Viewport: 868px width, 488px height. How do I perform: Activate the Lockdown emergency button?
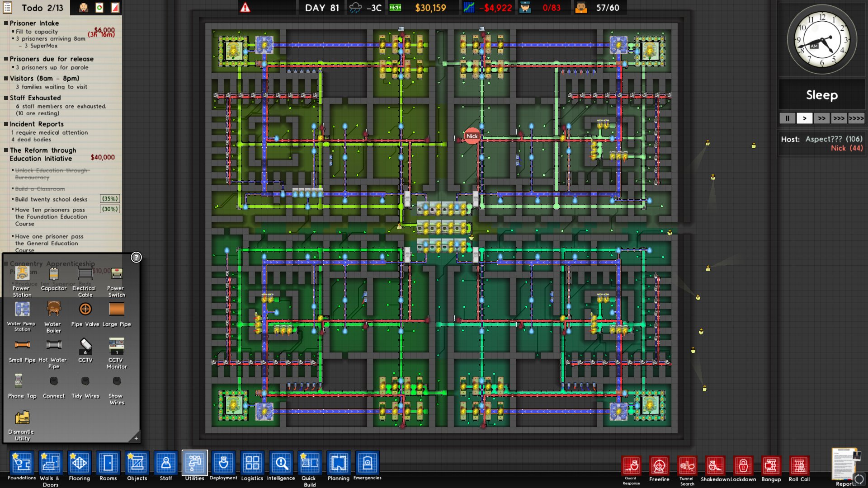pyautogui.click(x=743, y=466)
